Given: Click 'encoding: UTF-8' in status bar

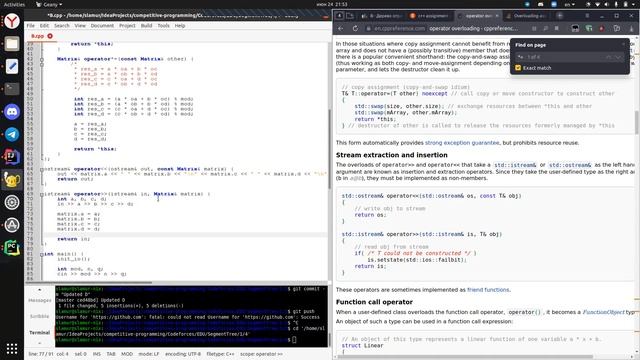Looking at the screenshot, I should pyautogui.click(x=183, y=354).
